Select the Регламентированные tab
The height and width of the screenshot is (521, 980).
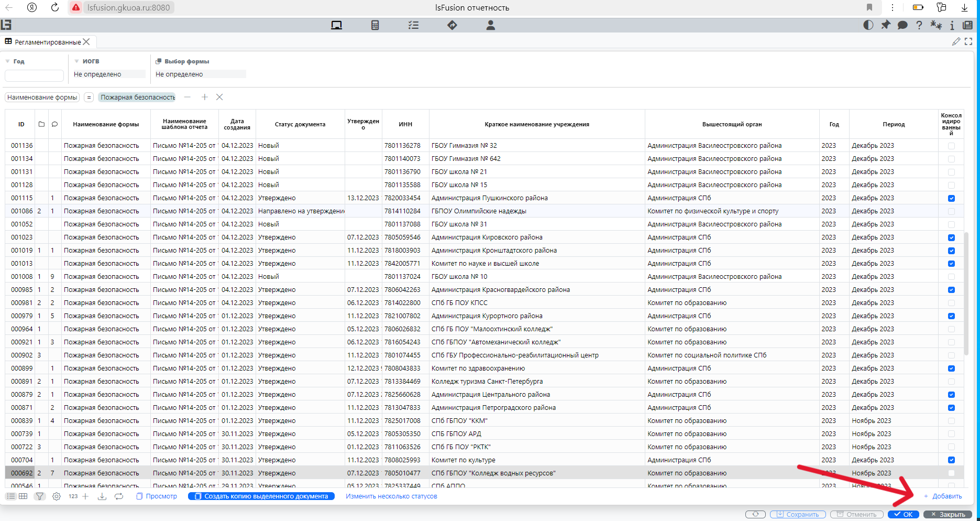coord(47,42)
